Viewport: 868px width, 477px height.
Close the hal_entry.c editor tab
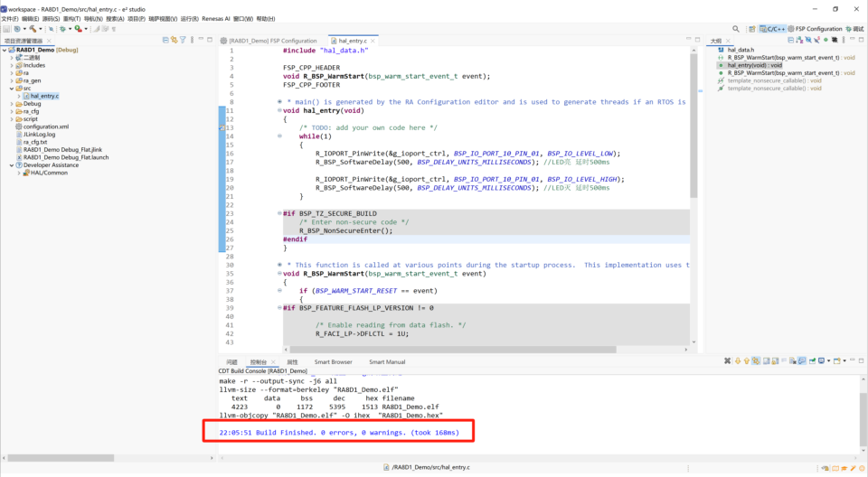(x=373, y=41)
